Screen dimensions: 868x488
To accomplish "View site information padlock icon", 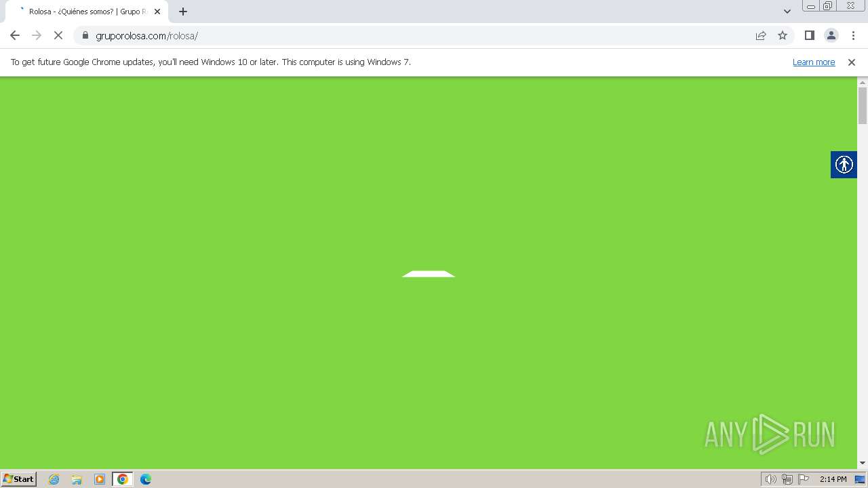I will click(85, 36).
